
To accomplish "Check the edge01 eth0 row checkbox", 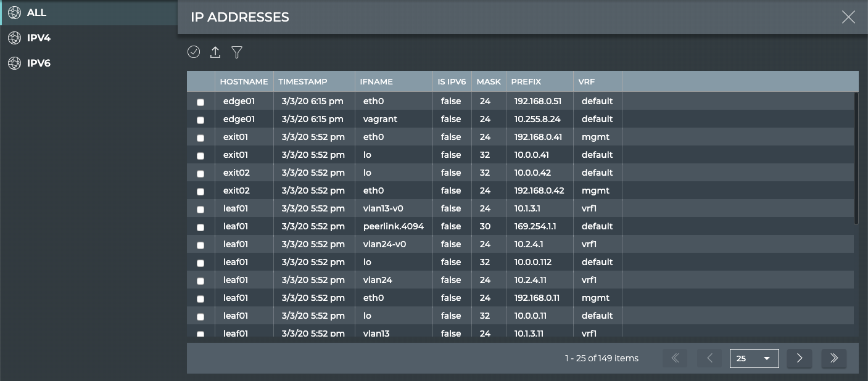I will click(200, 102).
